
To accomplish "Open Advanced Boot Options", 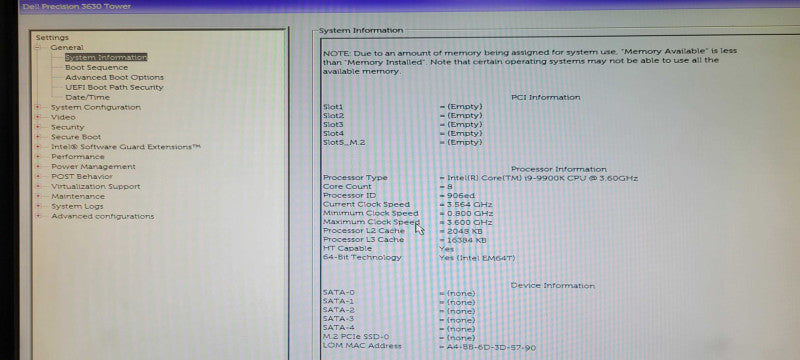I will [114, 78].
